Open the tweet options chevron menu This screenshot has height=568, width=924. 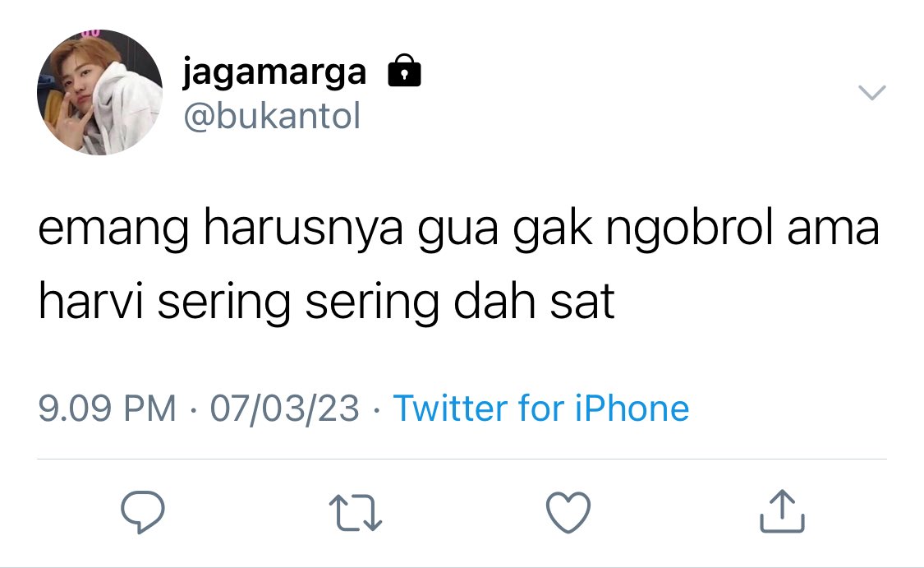tap(871, 93)
